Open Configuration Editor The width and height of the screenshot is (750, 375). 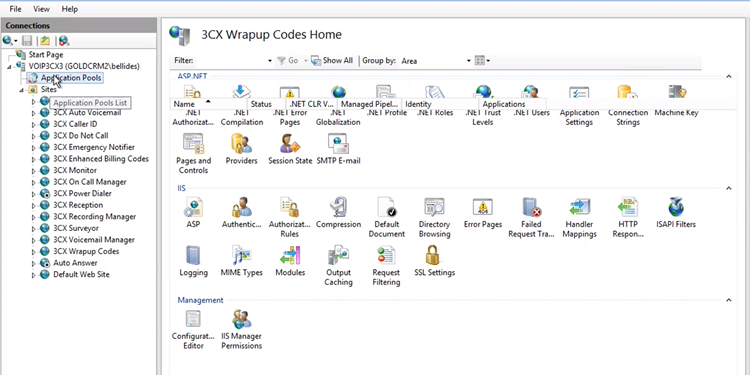[x=193, y=330]
